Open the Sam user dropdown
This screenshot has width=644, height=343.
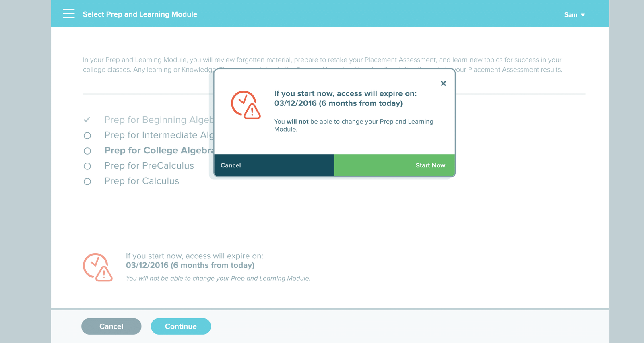574,14
